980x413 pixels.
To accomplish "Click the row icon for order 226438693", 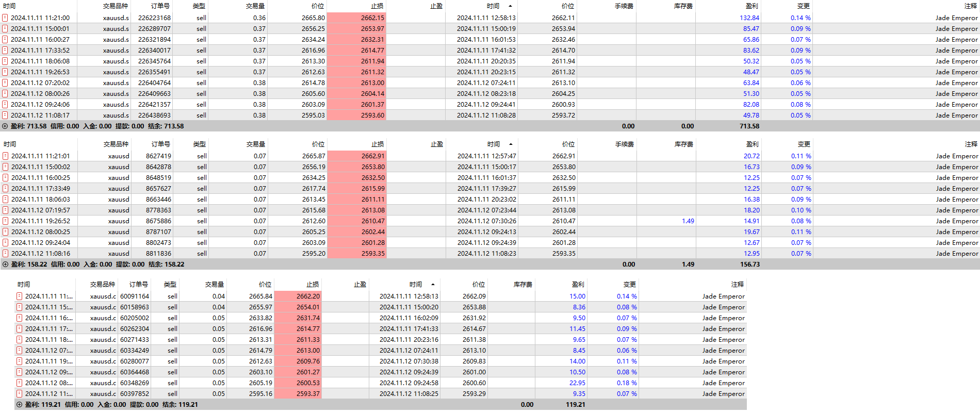I will click(5, 115).
